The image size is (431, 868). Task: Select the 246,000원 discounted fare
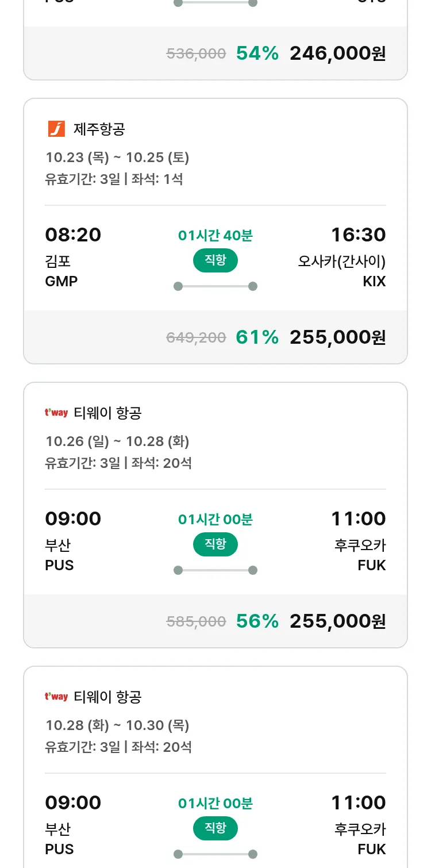pos(337,53)
